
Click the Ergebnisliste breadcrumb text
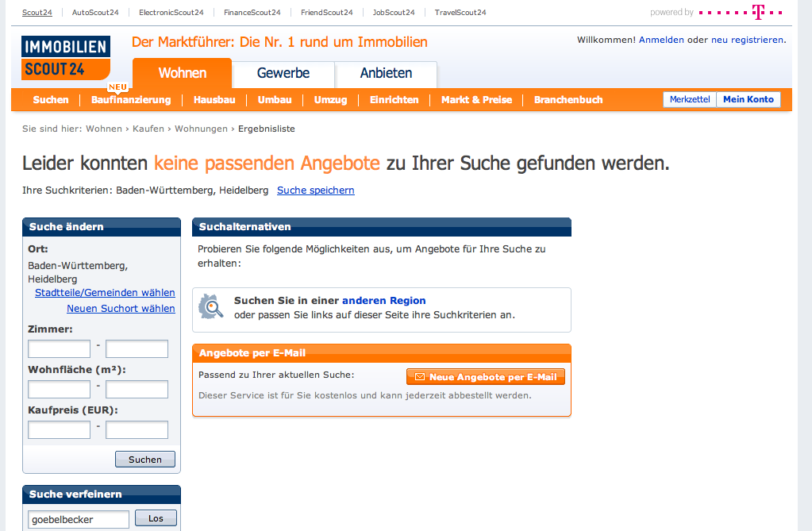(267, 129)
